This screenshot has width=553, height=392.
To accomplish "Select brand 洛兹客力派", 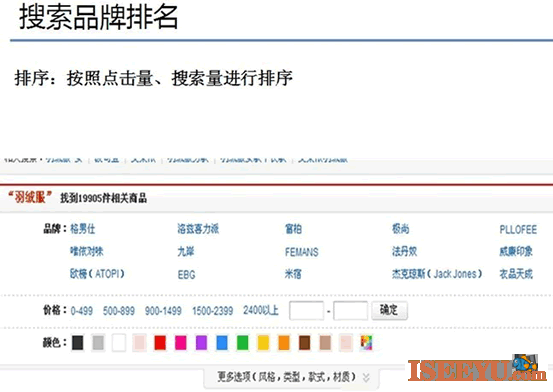I will pos(198,229).
